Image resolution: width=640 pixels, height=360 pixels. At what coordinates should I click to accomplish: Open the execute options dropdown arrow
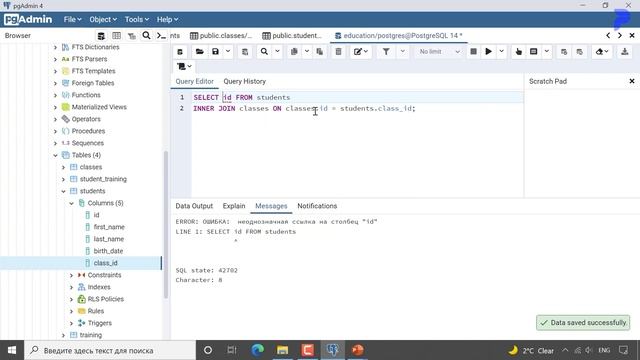point(501,52)
